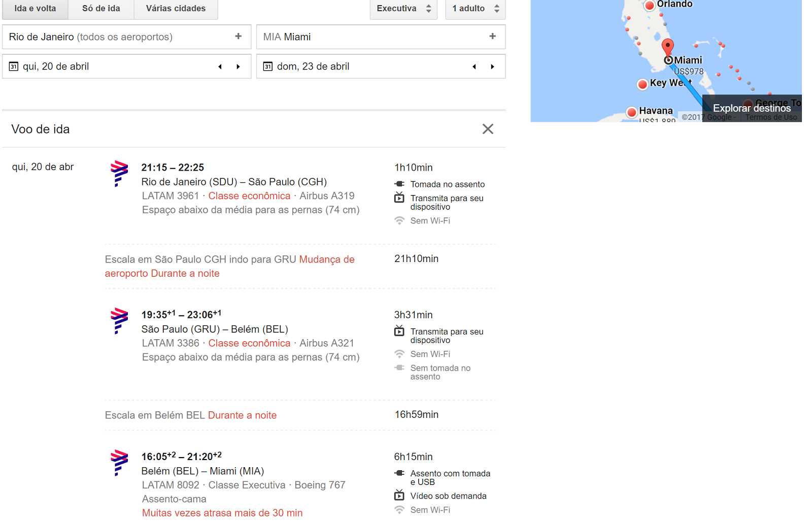Click 'Durante a noite' Belém layover warning

point(242,415)
